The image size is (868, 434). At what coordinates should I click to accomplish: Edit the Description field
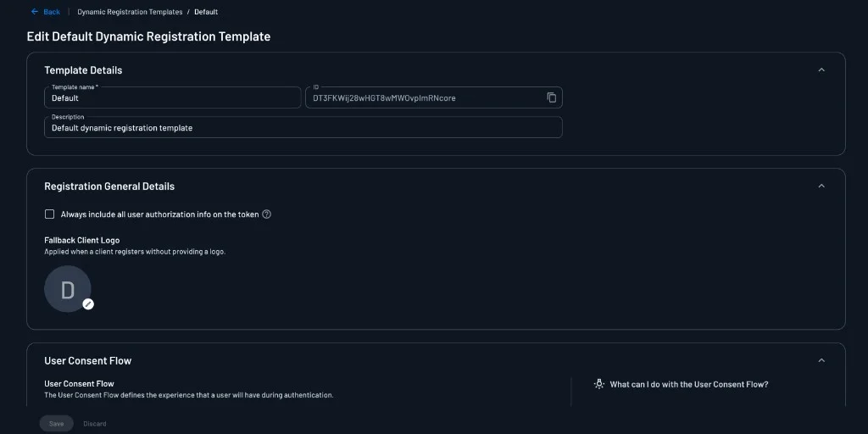tap(303, 127)
